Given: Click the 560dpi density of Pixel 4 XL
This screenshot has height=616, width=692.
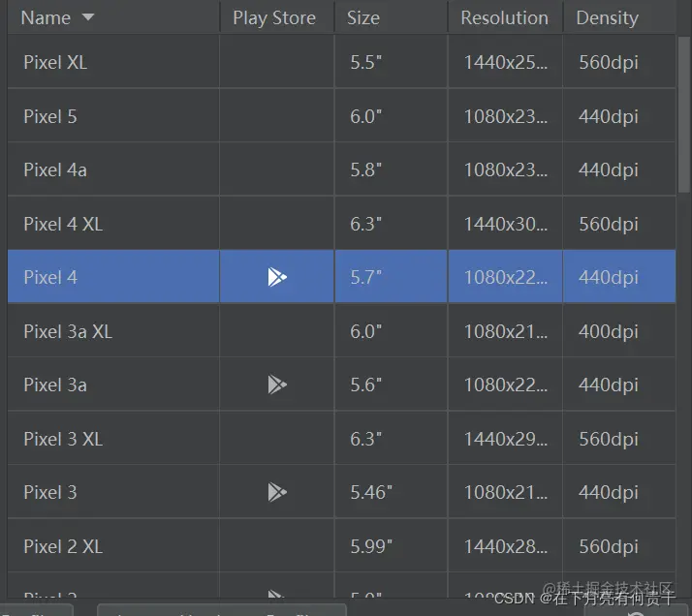Looking at the screenshot, I should [x=619, y=224].
